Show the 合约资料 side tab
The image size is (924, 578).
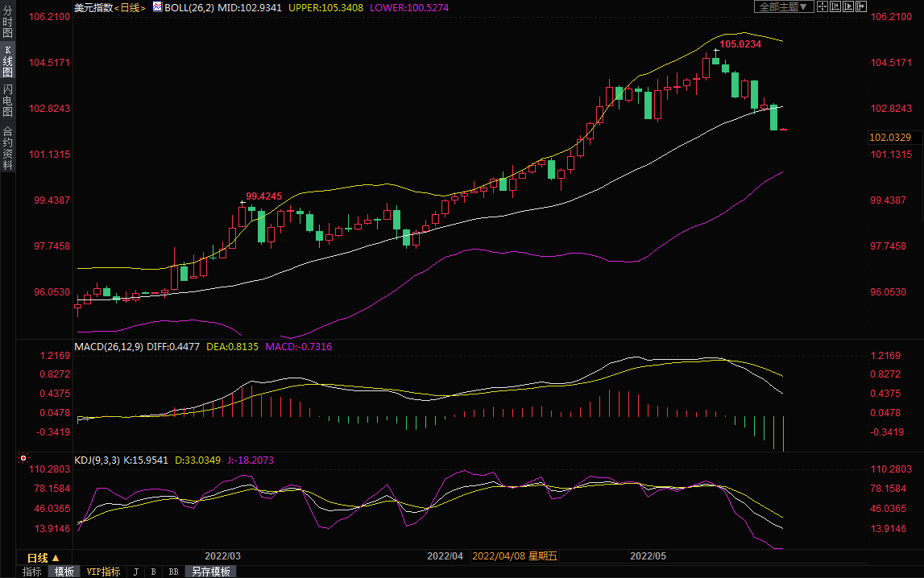pos(7,147)
